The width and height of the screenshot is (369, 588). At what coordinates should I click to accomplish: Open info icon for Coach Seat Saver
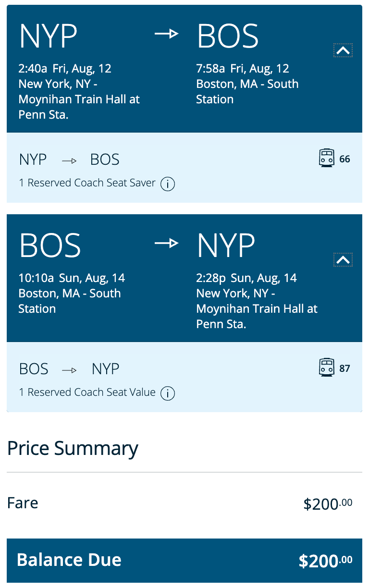pyautogui.click(x=168, y=184)
